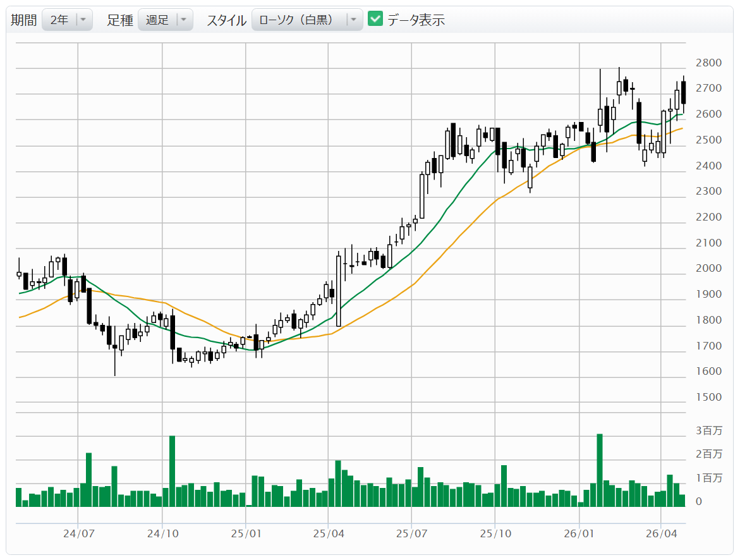Viewport: 740px width, 560px height.
Task: Click the 2800 price label on the y-axis
Action: (708, 63)
